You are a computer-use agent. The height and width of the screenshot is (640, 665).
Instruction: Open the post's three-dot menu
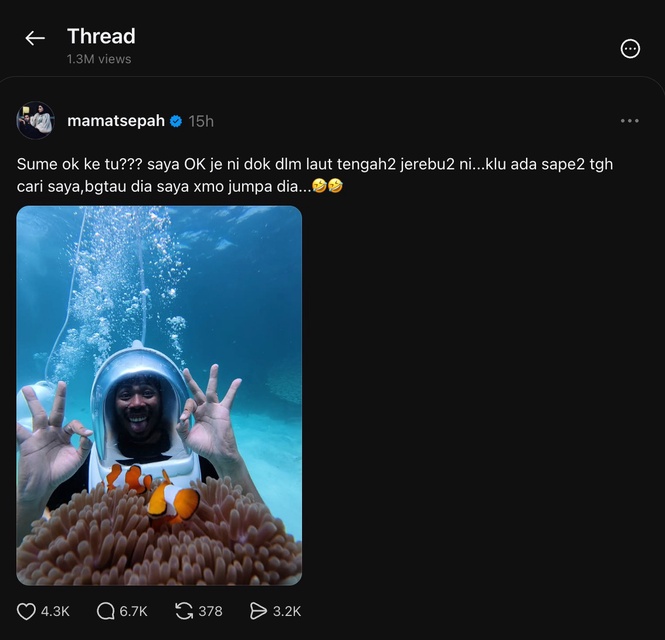click(629, 121)
